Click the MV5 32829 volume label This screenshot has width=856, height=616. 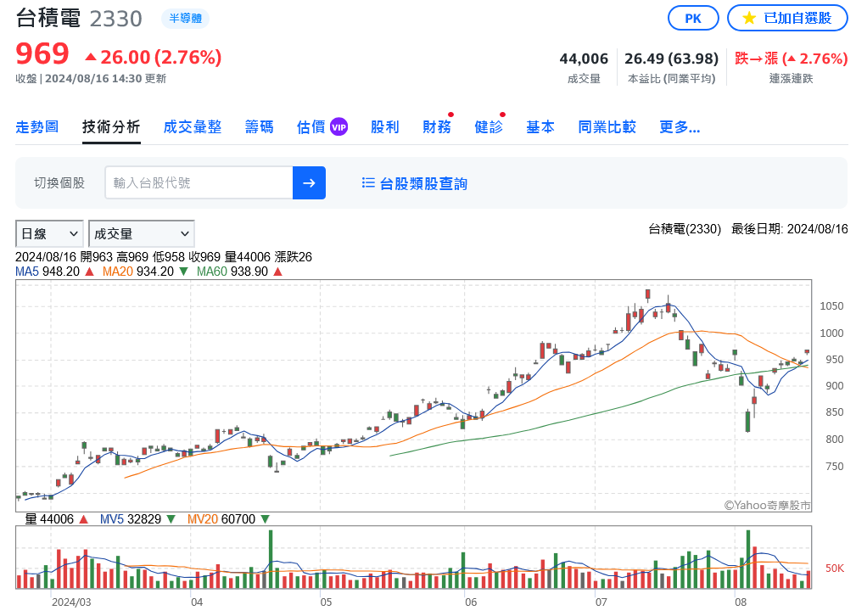coord(131,518)
